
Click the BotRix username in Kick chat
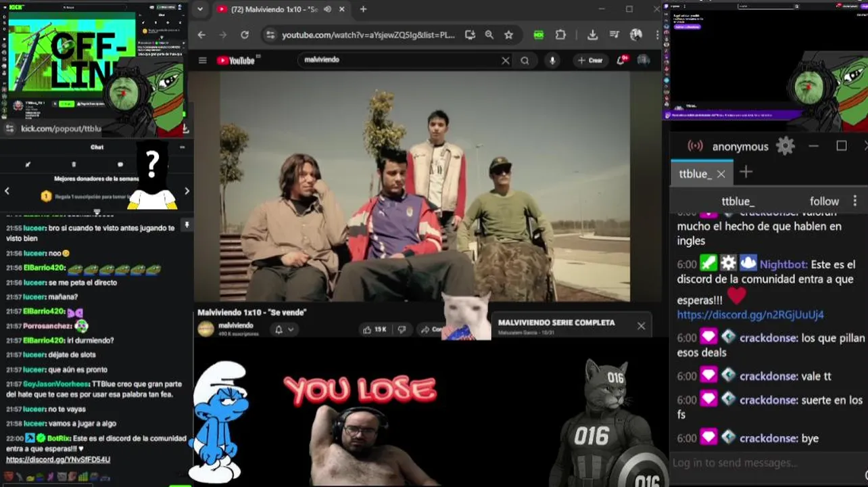pos(58,438)
